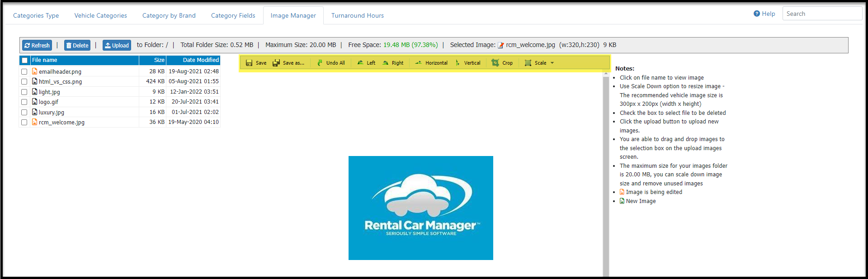Viewport: 868px width, 279px height.
Task: Click the 424 KB size cell
Action: 155,81
